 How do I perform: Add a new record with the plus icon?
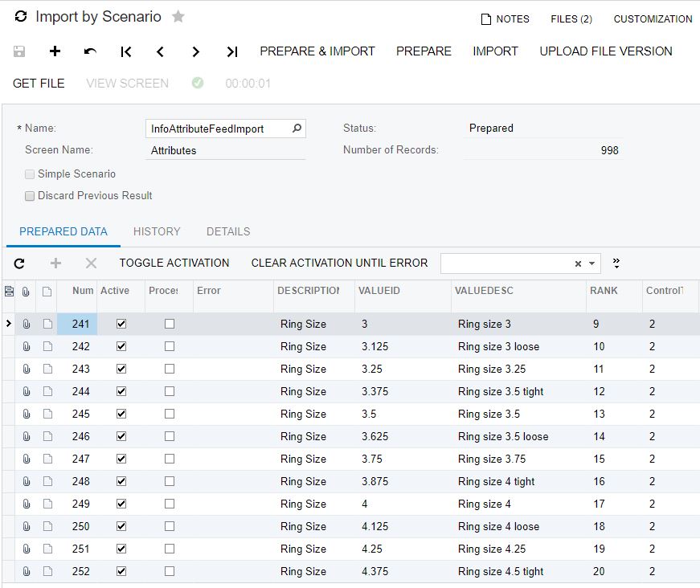pos(55,51)
